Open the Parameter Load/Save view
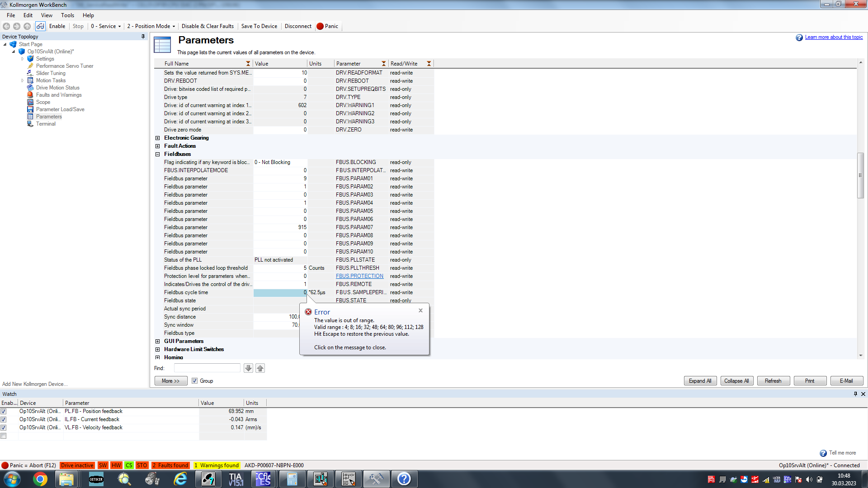868x488 pixels. [x=60, y=109]
